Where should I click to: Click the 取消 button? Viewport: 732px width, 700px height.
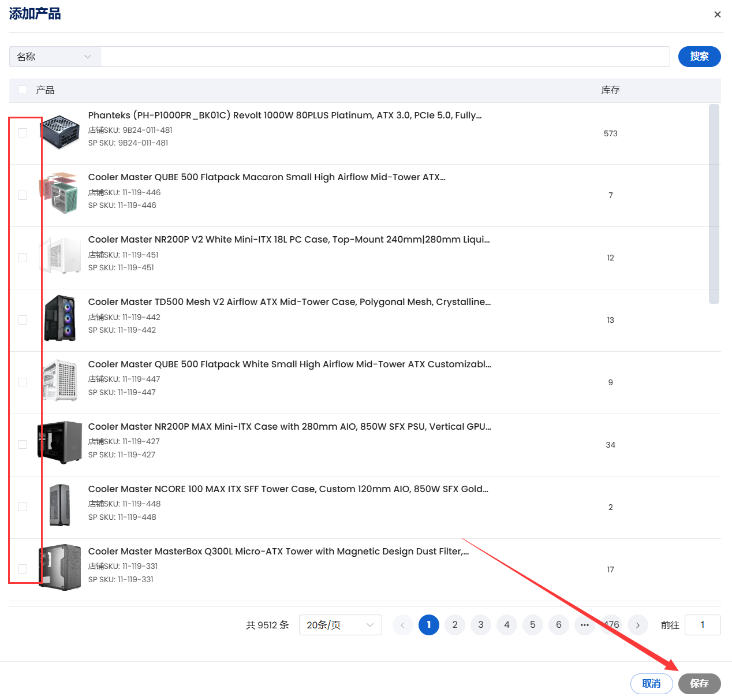pos(652,684)
